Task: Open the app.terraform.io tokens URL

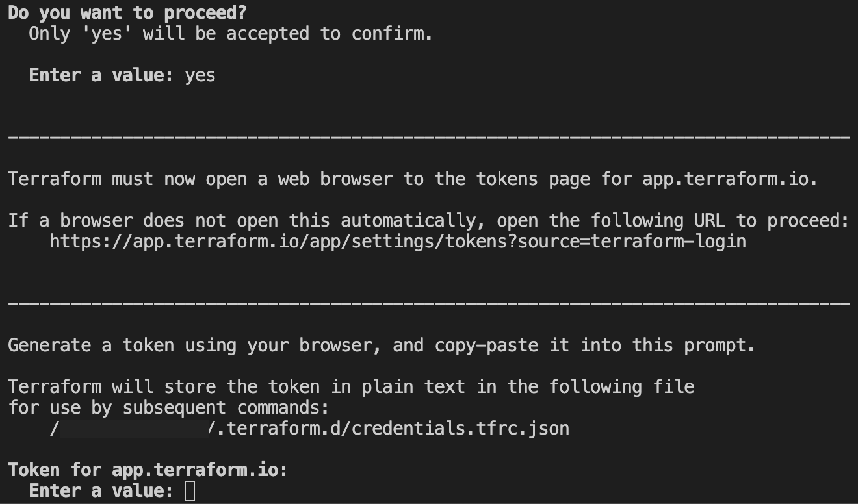Action: (397, 242)
